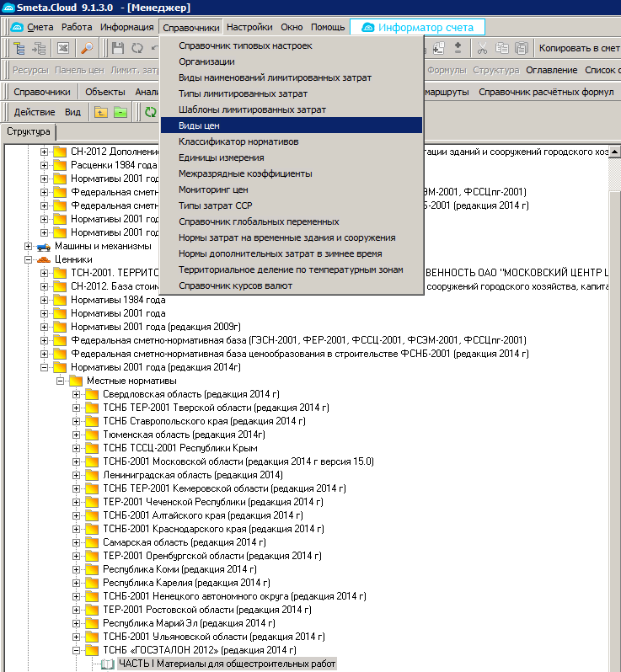
Task: Select ТЕР-2001 Чеченской Республики row
Action: pyautogui.click(x=213, y=502)
